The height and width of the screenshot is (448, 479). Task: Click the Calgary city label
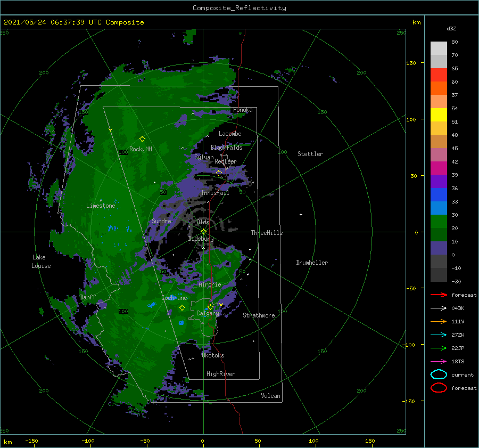[x=208, y=313]
